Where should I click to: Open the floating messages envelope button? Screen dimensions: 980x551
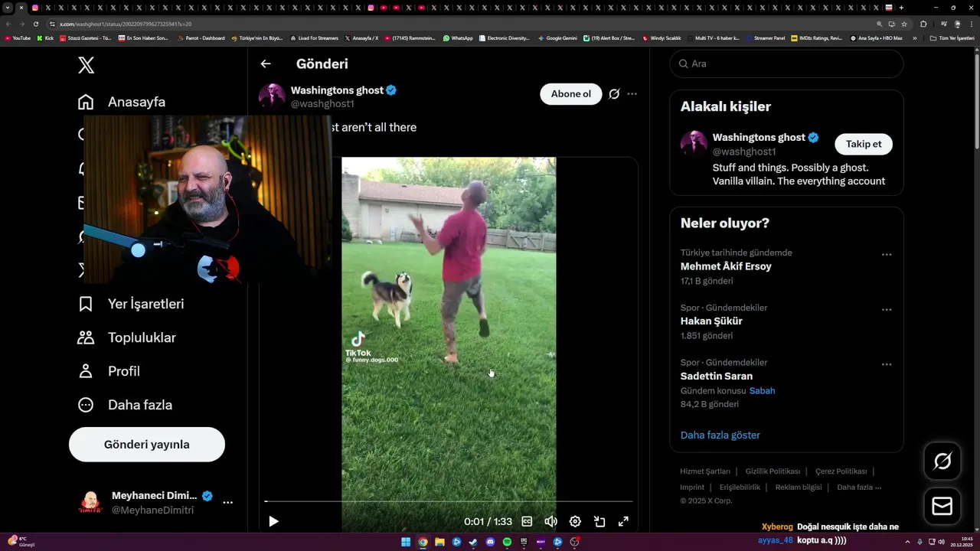(x=942, y=507)
